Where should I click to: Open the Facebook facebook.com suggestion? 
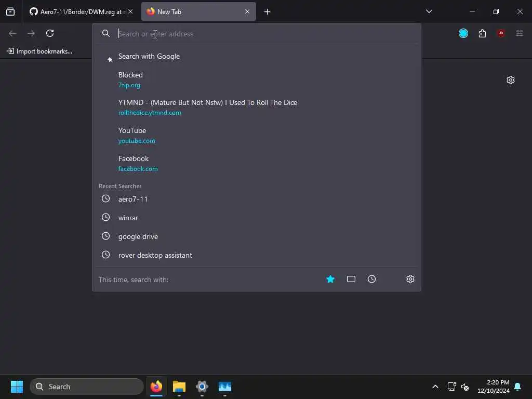tap(257, 164)
